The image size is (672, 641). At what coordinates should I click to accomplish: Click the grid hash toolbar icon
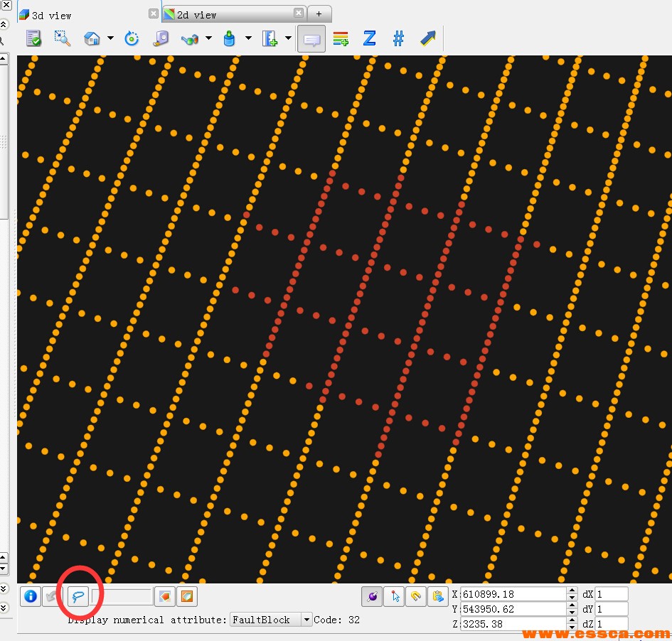click(x=398, y=38)
